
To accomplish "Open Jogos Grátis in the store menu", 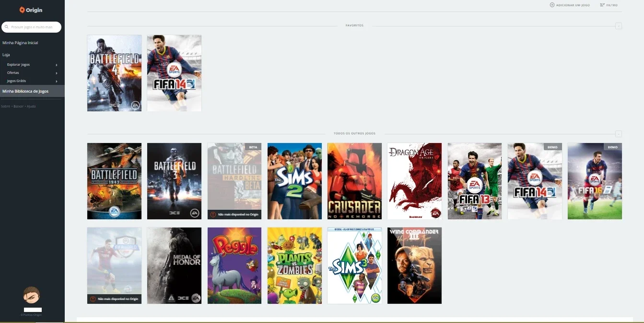I will tap(16, 81).
